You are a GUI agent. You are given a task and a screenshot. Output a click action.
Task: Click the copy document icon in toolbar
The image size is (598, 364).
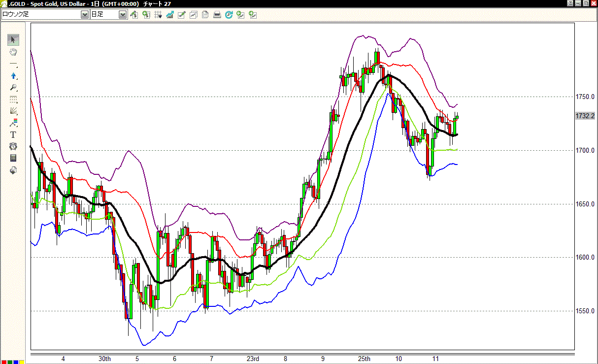pyautogui.click(x=205, y=15)
